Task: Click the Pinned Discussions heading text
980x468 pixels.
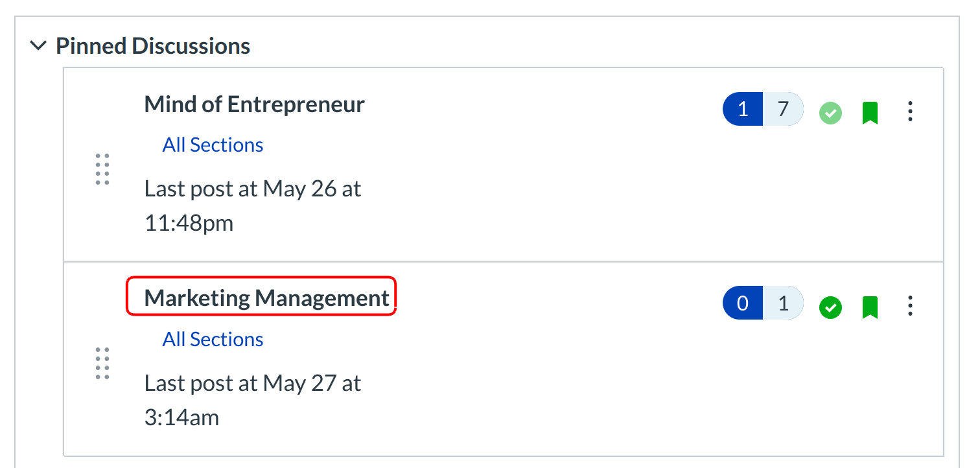Action: click(x=153, y=46)
